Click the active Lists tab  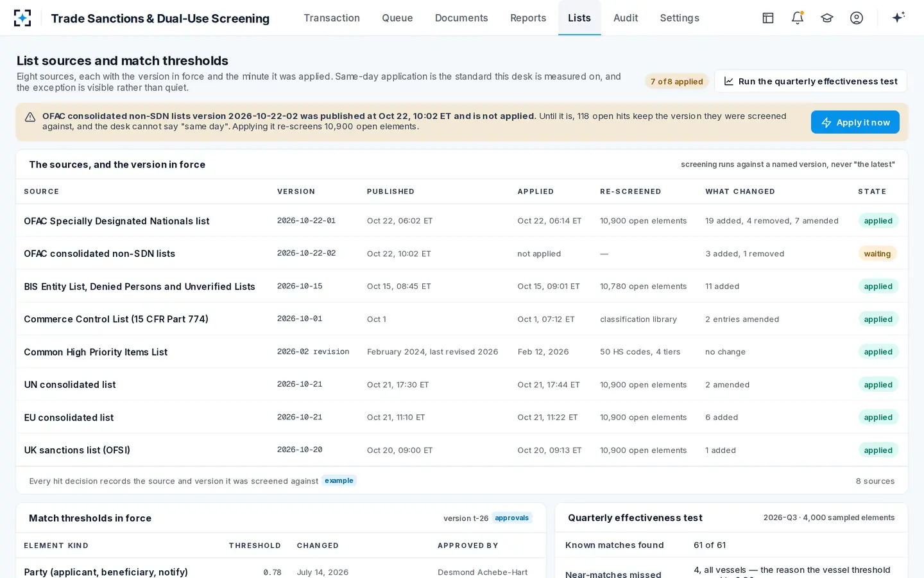579,18
